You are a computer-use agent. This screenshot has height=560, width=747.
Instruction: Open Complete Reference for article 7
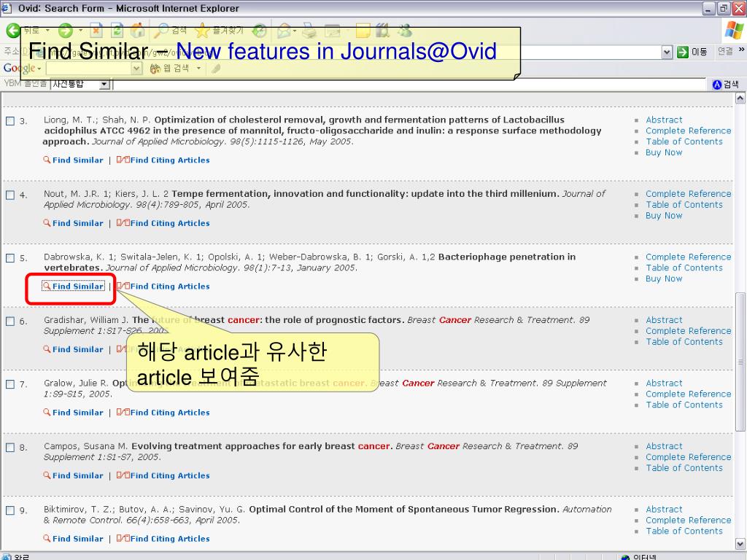click(x=688, y=394)
